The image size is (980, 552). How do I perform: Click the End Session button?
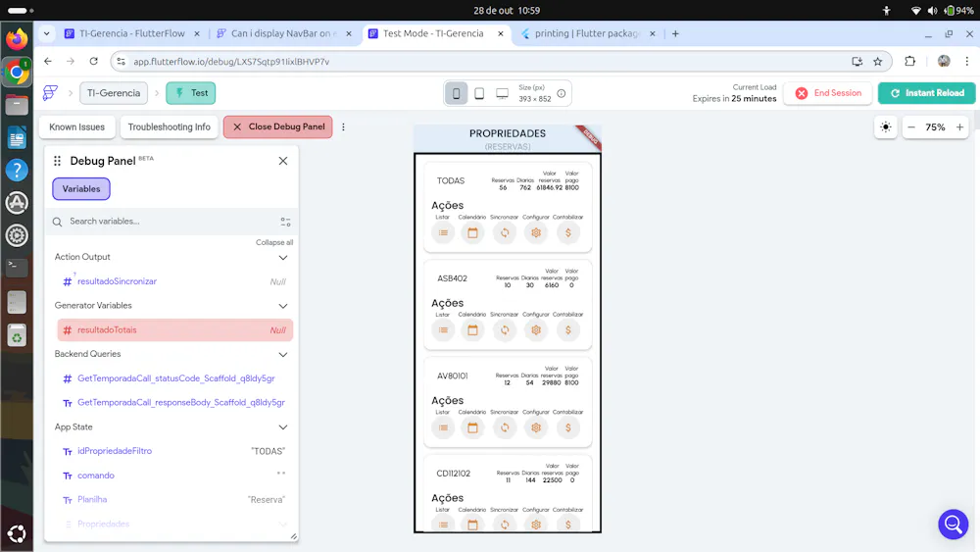tap(828, 93)
